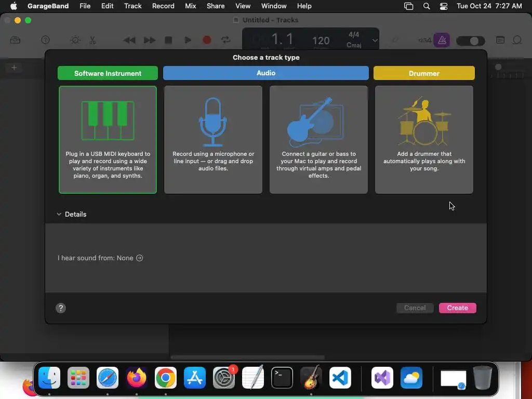Viewport: 532px width, 399px height.
Task: Open the Share menu
Action: (216, 6)
